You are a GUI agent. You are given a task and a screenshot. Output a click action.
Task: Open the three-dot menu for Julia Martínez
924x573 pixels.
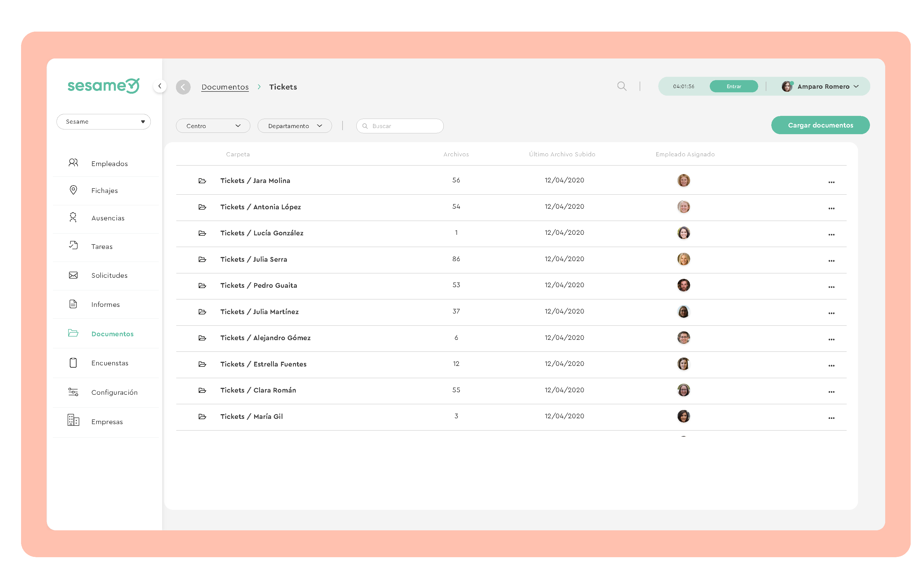click(831, 314)
